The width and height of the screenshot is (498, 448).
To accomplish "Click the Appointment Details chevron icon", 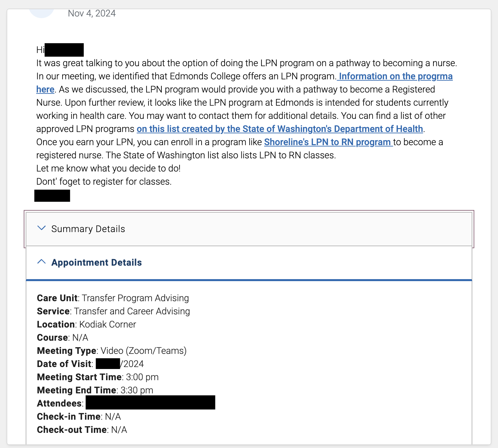I will [41, 262].
